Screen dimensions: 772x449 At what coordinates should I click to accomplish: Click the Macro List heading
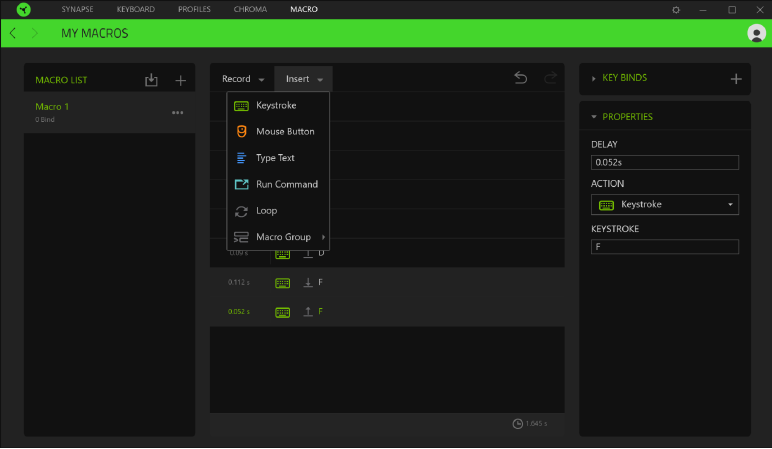[x=61, y=80]
